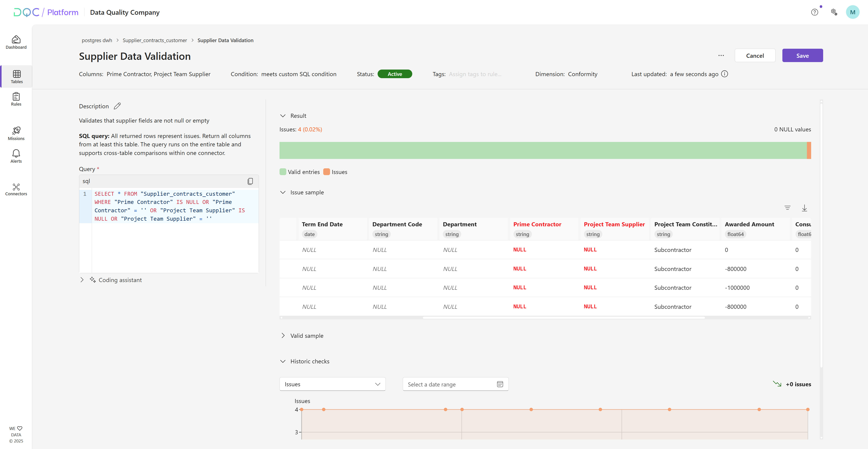Toggle Issues legend entry in chart
The height and width of the screenshot is (449, 868).
point(335,172)
